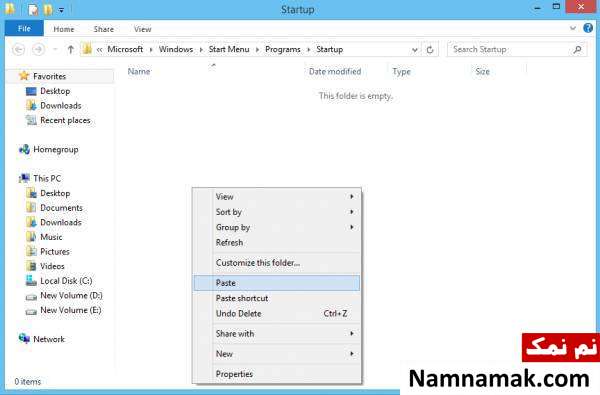Expand arrow after Programs breadcrumb
The image size is (600, 395).
click(308, 50)
